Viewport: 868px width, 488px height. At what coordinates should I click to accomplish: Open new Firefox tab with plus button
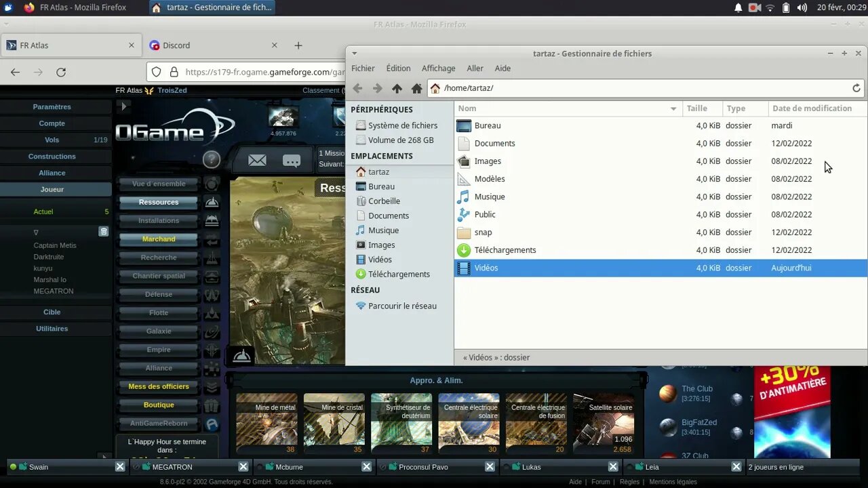[x=298, y=45]
